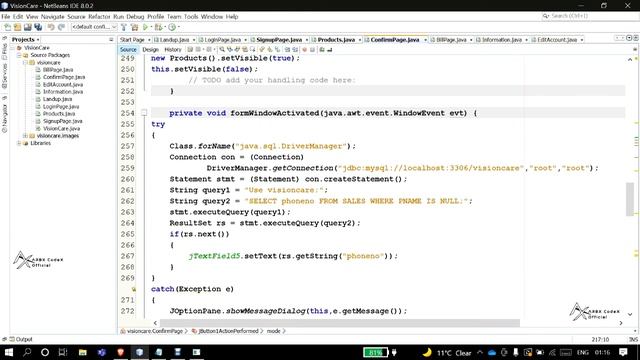This screenshot has height=360, width=640.
Task: Open the Navigate menu
Action: pyautogui.click(x=53, y=17)
